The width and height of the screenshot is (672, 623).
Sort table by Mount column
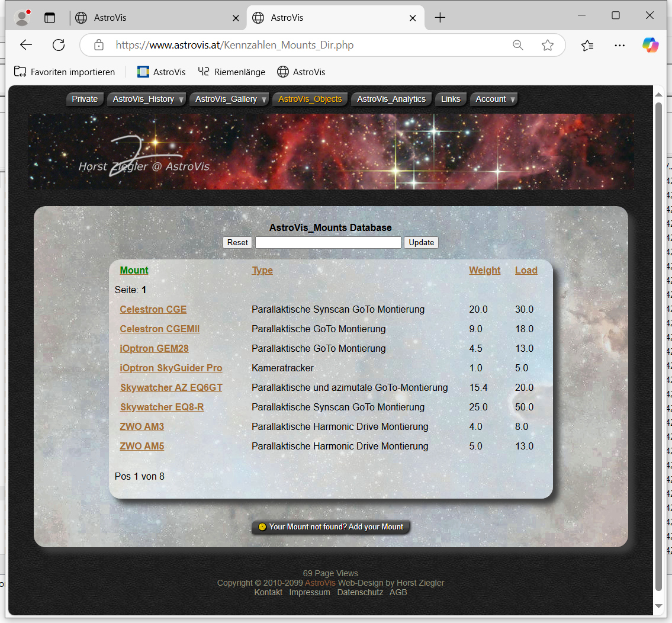(x=134, y=270)
